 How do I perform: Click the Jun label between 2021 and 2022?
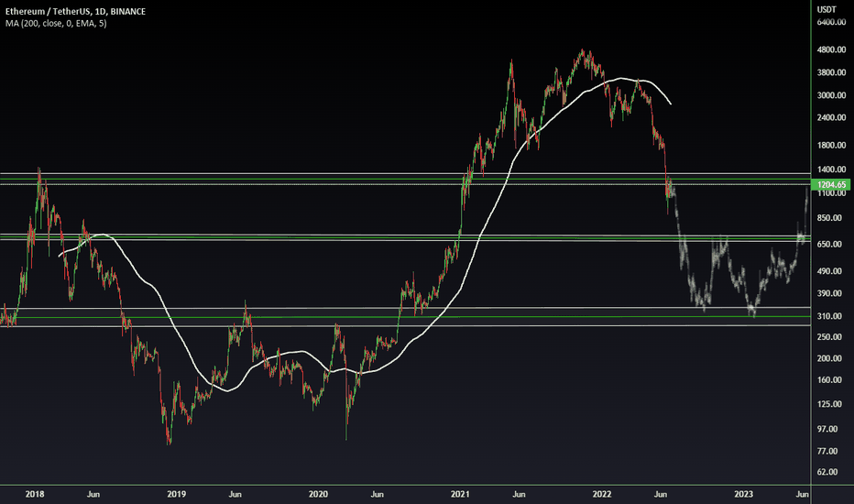click(519, 494)
